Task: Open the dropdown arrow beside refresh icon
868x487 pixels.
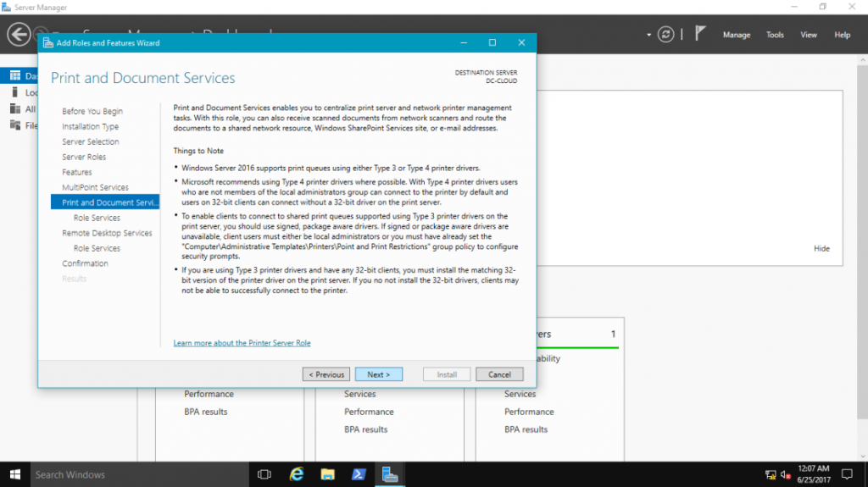Action: point(648,35)
